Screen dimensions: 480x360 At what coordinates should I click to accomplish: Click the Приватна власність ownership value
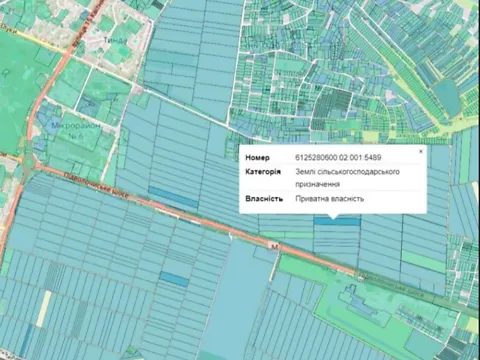click(x=329, y=199)
